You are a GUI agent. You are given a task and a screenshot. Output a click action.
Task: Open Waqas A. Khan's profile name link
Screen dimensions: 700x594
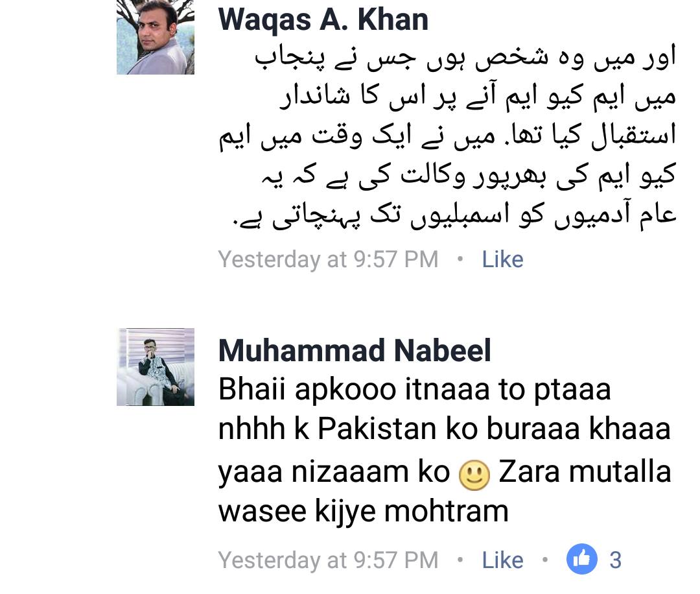[x=323, y=19]
